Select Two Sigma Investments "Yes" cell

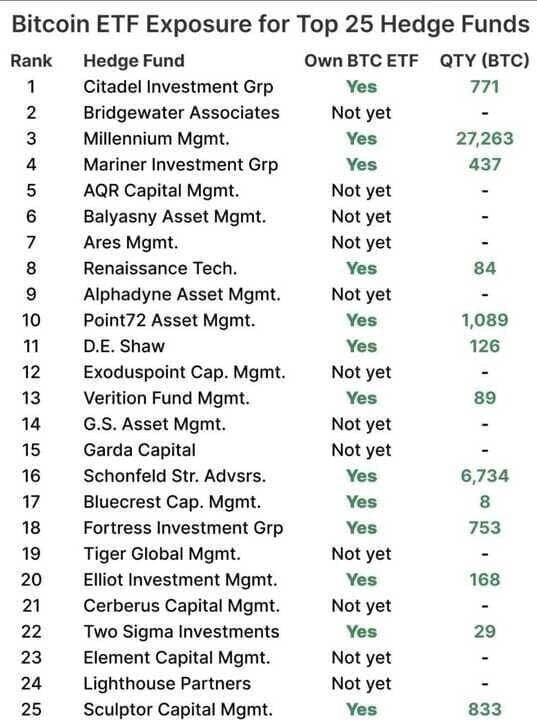click(x=362, y=632)
